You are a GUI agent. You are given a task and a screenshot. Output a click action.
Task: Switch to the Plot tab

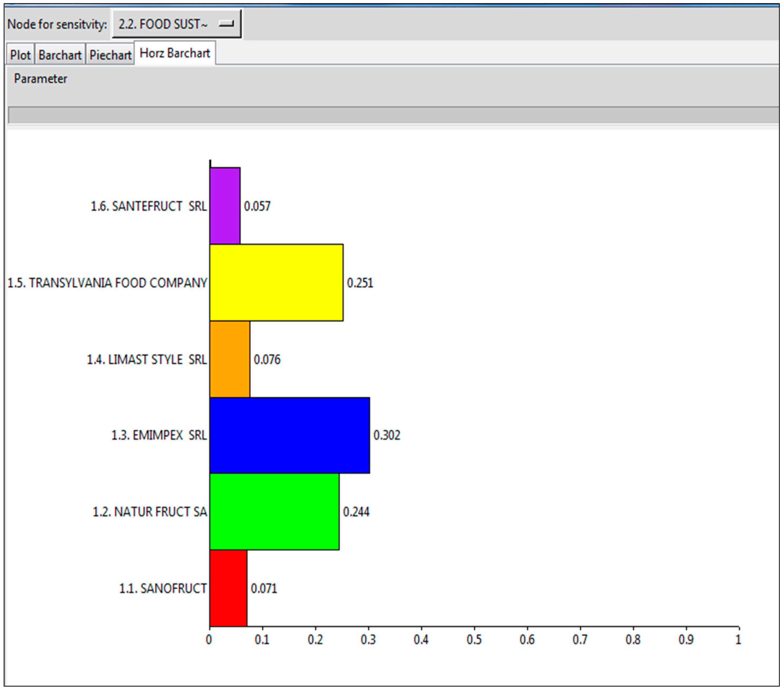click(x=20, y=55)
